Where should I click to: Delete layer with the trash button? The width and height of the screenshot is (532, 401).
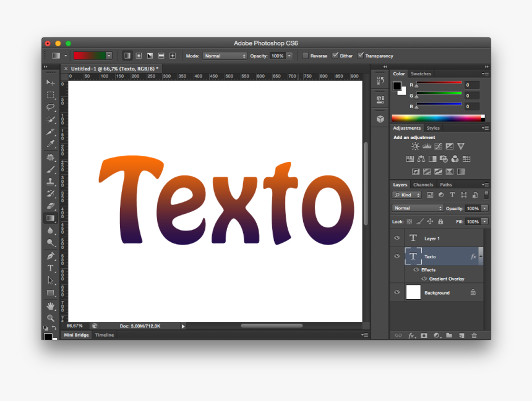tap(474, 336)
